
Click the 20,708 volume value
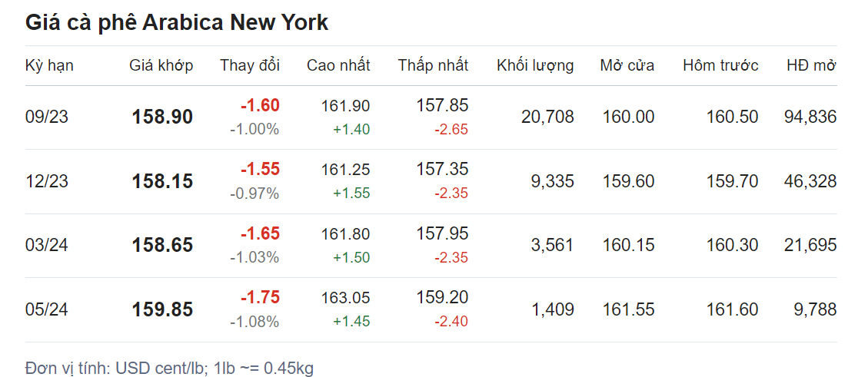[547, 117]
